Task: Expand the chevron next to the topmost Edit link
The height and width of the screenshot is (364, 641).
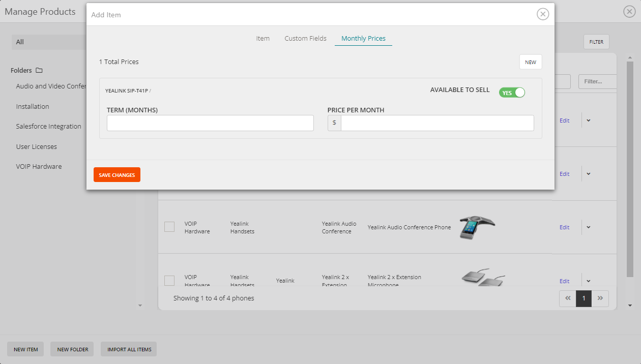Action: pos(588,120)
